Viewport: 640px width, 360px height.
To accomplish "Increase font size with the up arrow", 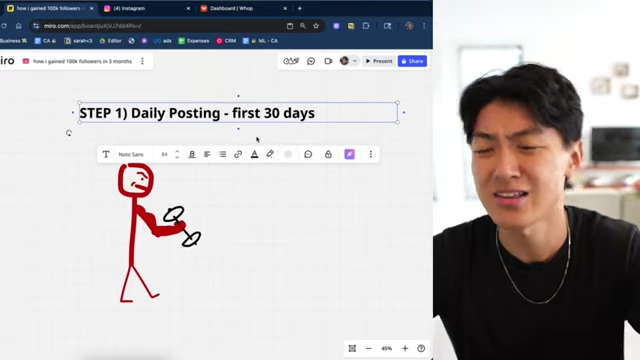I will tap(177, 151).
